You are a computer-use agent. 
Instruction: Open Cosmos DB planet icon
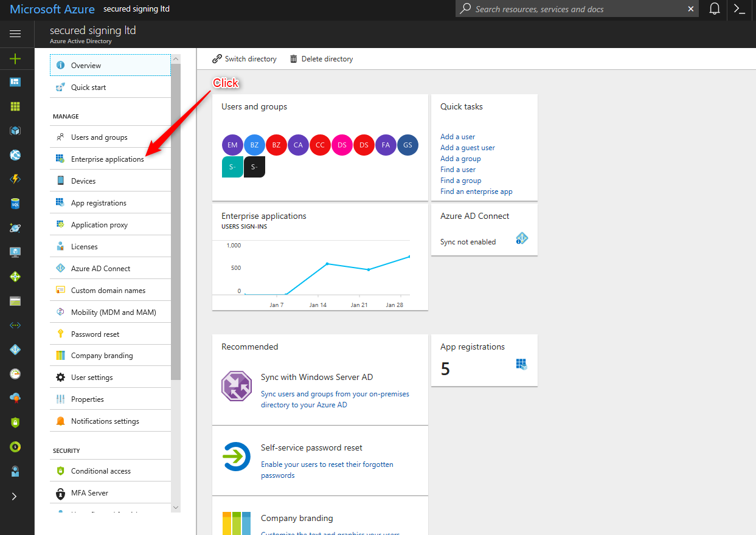point(15,228)
